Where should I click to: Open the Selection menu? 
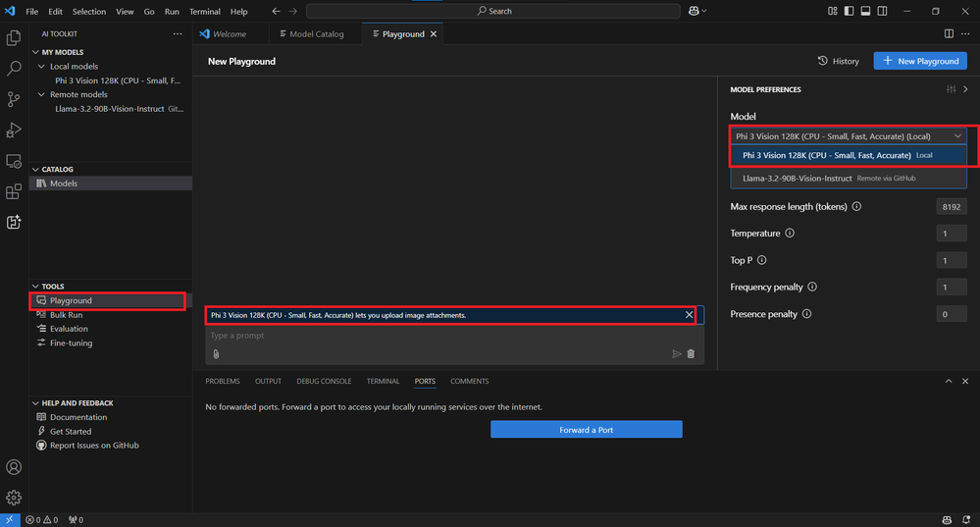(88, 11)
